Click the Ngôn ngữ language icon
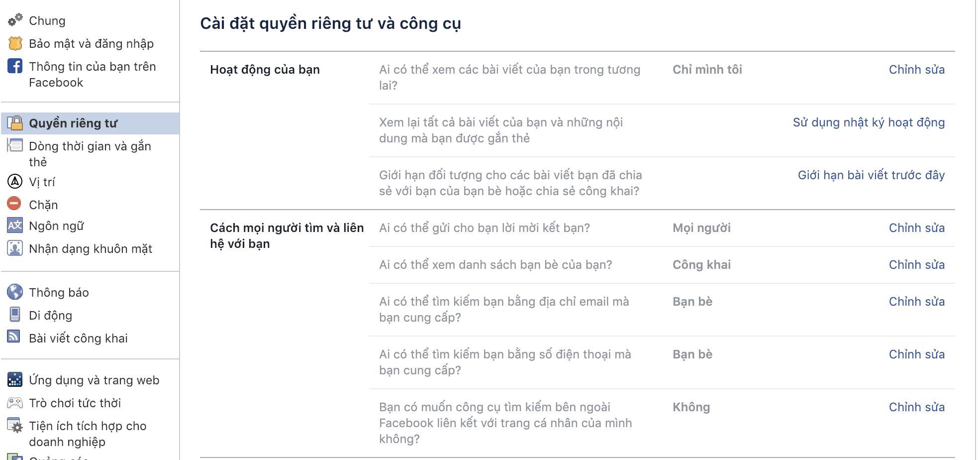 click(x=15, y=226)
